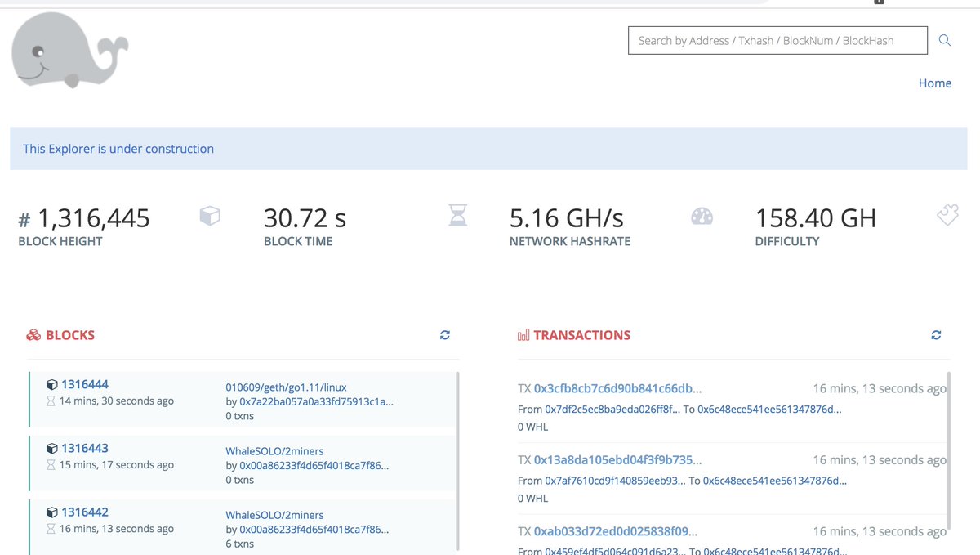Click the hourglass next to 16 mins, 13 seconds in Blocks

(51, 529)
